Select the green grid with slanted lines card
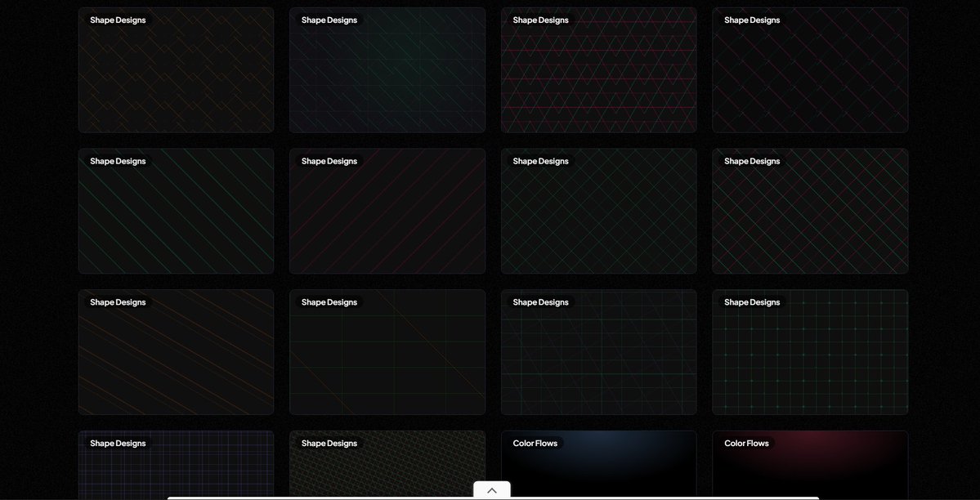 click(x=599, y=352)
